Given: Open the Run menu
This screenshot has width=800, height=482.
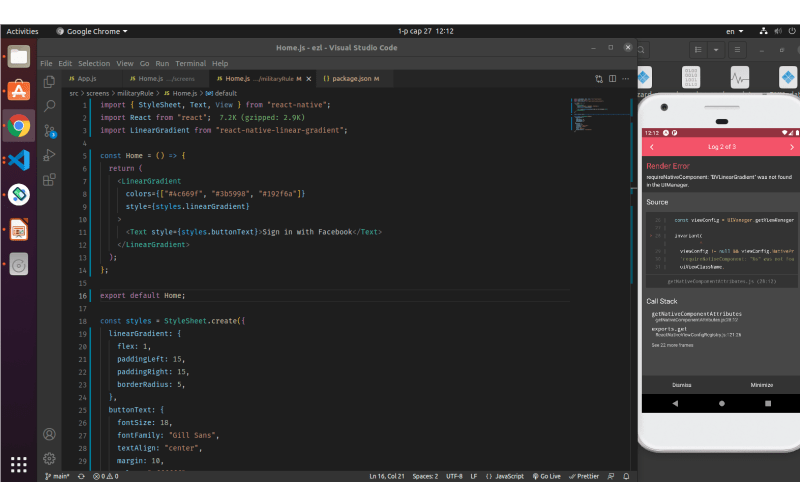Looking at the screenshot, I should pyautogui.click(x=162, y=63).
